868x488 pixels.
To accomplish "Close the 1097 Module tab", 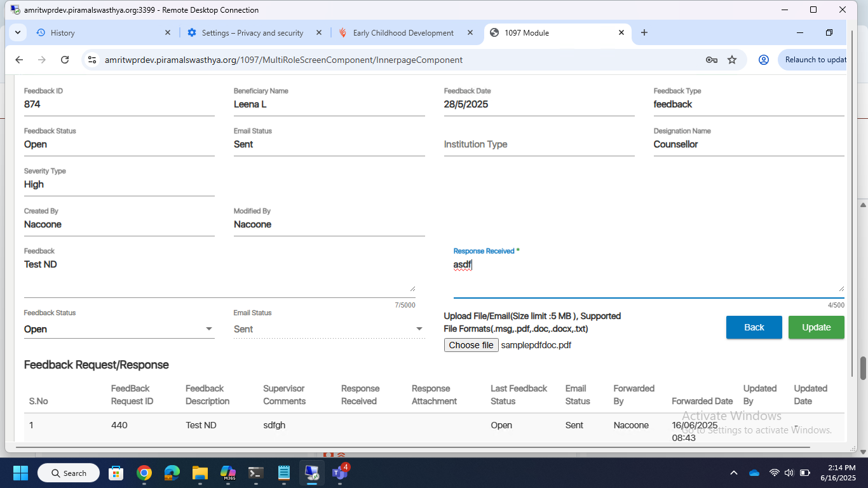I will [622, 32].
